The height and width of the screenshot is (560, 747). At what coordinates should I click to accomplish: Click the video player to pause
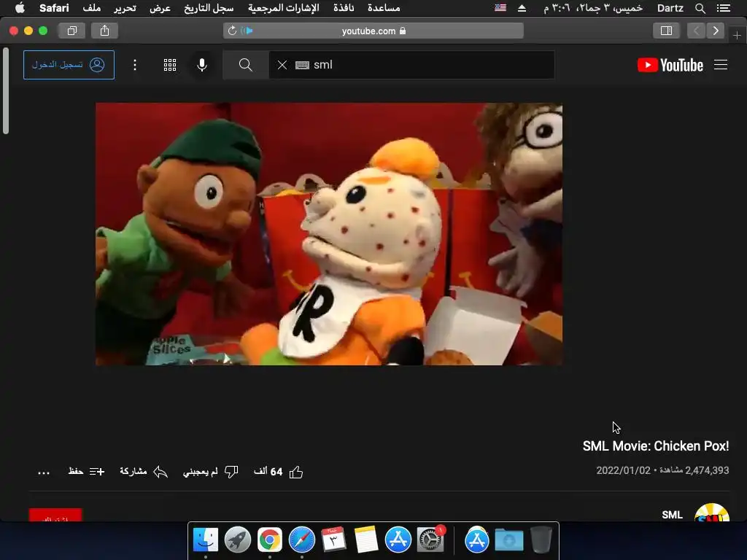point(329,234)
